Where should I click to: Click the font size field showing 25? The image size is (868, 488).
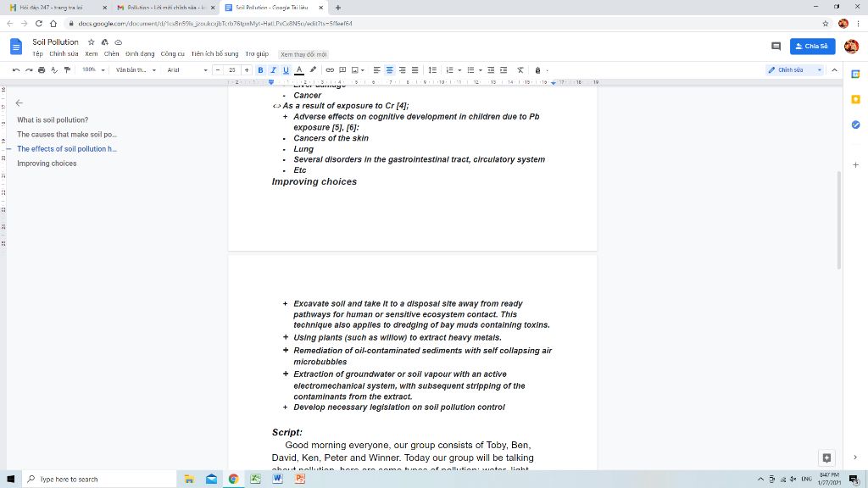coord(232,70)
